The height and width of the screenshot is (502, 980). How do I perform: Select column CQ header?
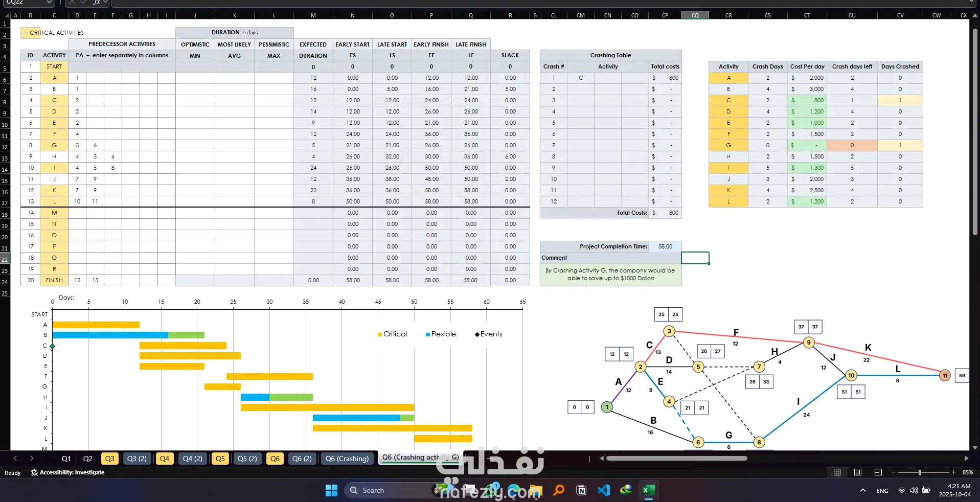695,15
